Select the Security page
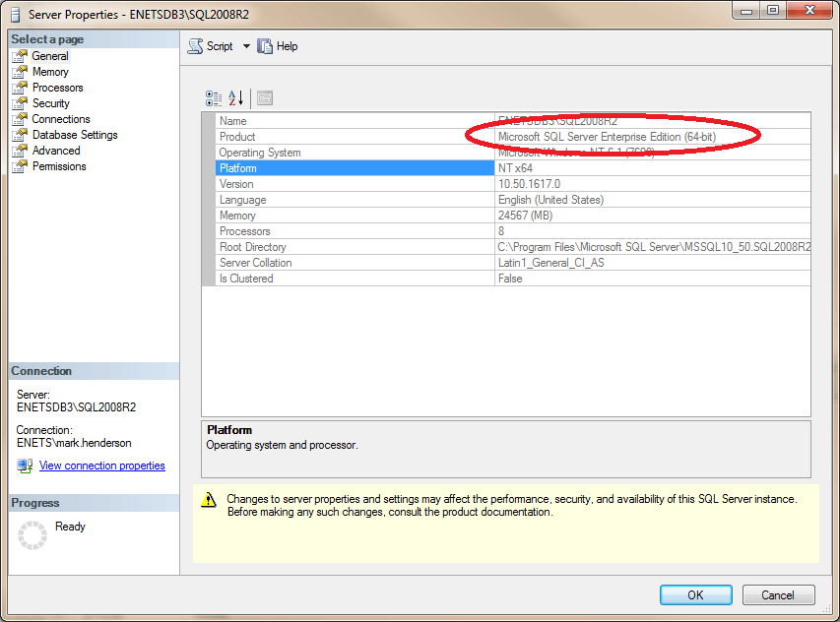The height and width of the screenshot is (622, 840). (50, 103)
